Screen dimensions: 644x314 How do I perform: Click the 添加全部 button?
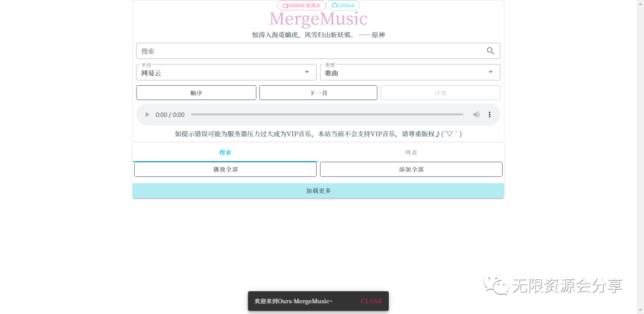click(411, 169)
